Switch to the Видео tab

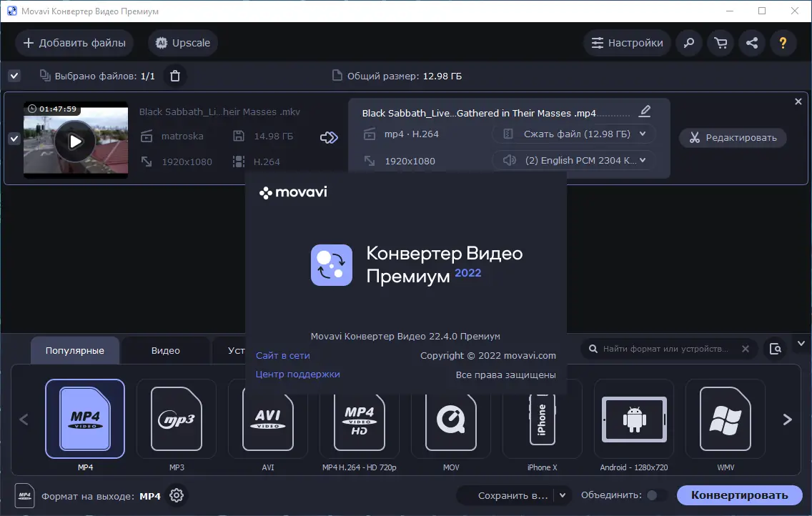165,350
